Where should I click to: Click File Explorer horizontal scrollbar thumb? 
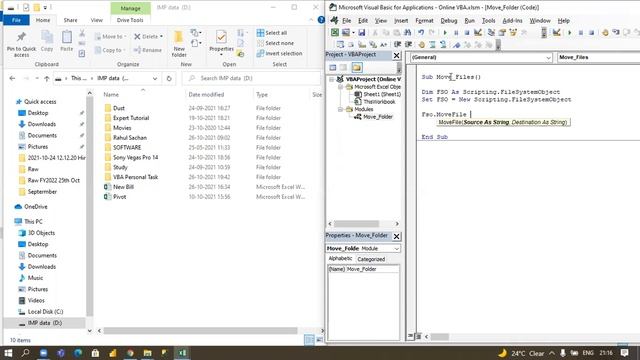[x=200, y=331]
